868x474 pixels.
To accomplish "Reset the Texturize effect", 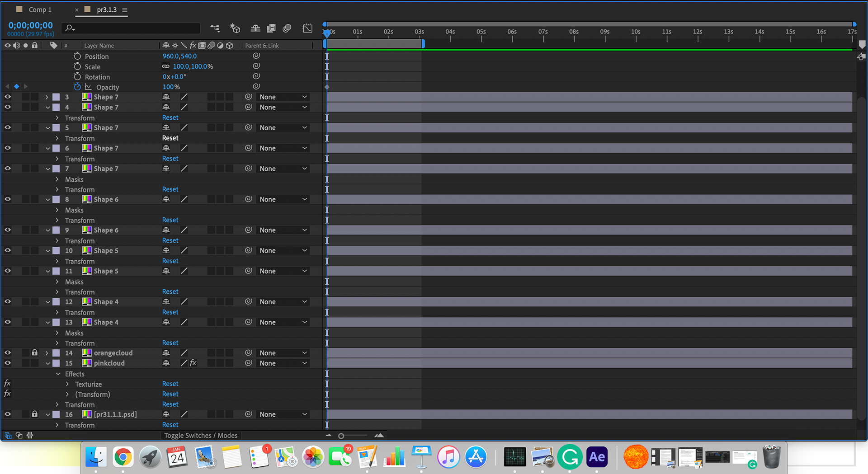I will point(170,384).
